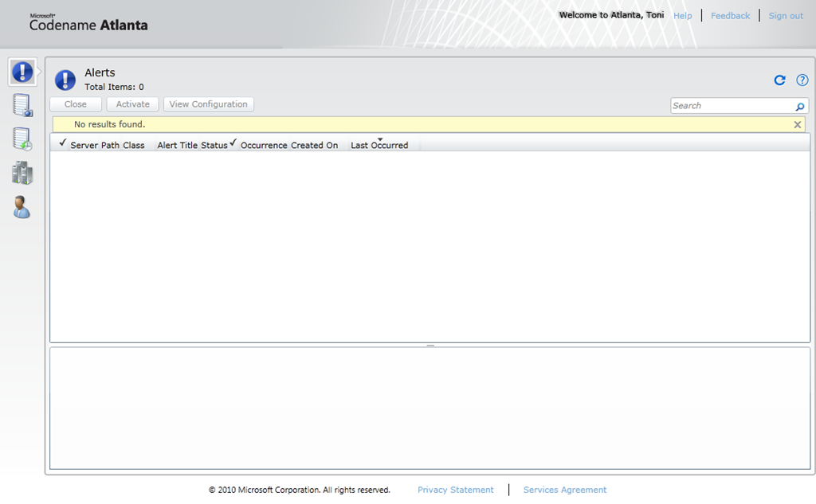Open the Feedback link
Viewport: 816px width, 504px height.
pyautogui.click(x=730, y=16)
